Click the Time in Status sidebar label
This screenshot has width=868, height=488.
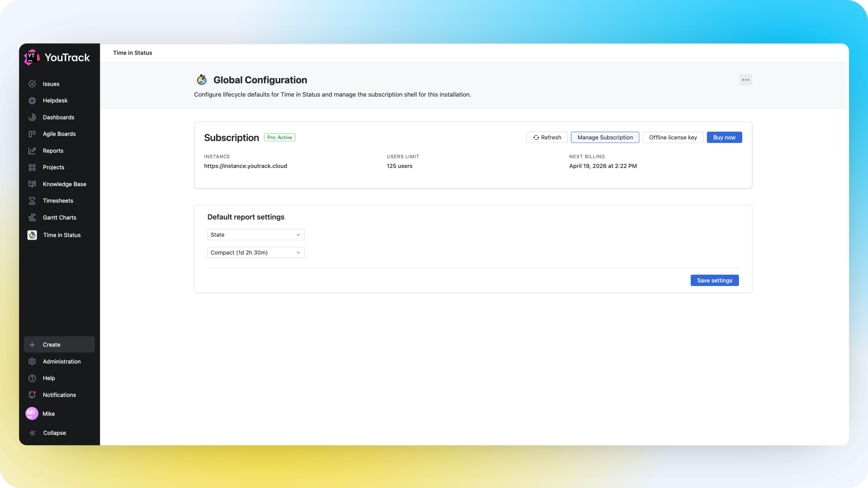(62, 235)
